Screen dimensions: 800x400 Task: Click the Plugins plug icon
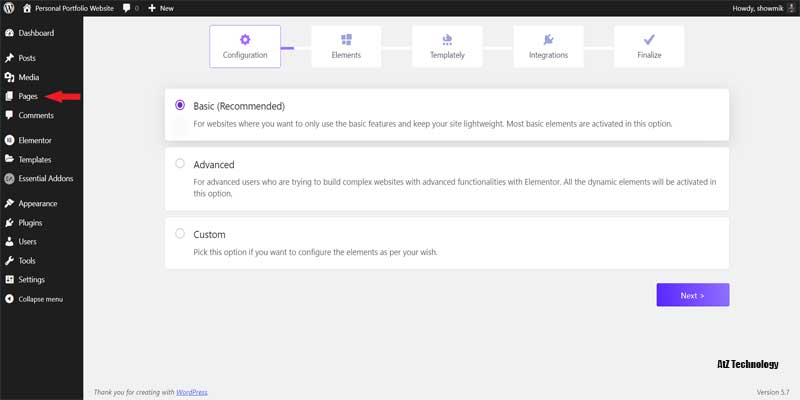coord(9,223)
